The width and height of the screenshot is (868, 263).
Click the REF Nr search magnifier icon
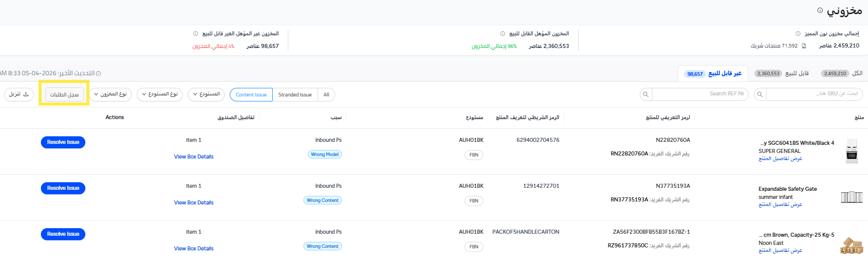click(646, 94)
